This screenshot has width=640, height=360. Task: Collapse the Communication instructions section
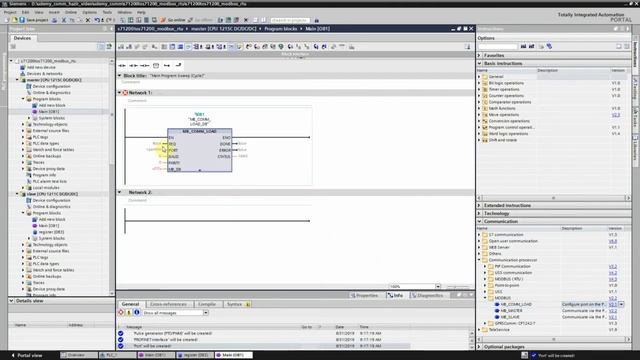tap(480, 221)
